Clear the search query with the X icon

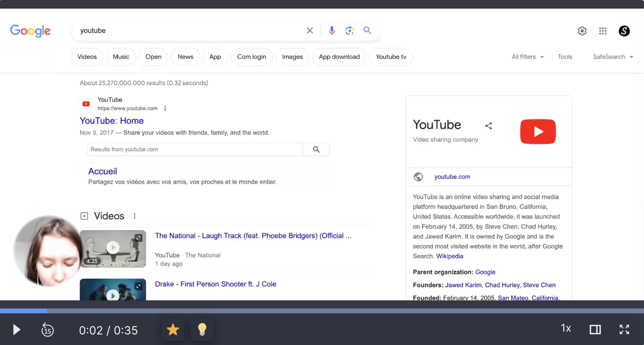pos(310,30)
